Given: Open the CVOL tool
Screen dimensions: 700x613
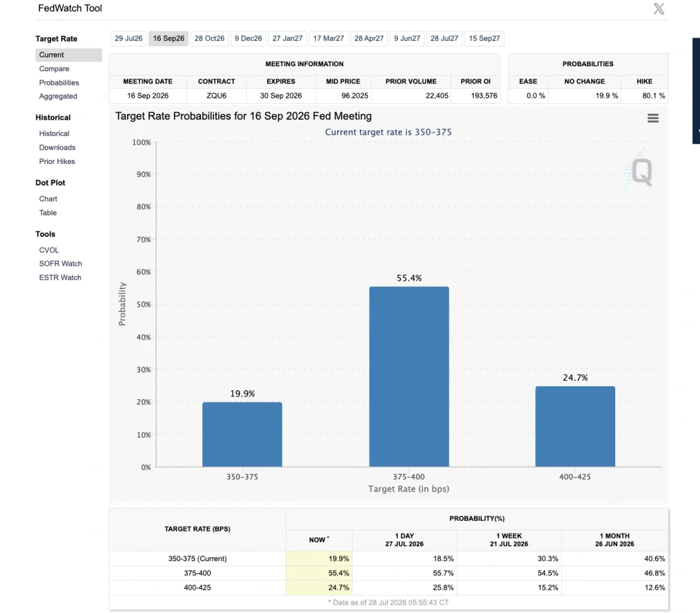Looking at the screenshot, I should [49, 250].
